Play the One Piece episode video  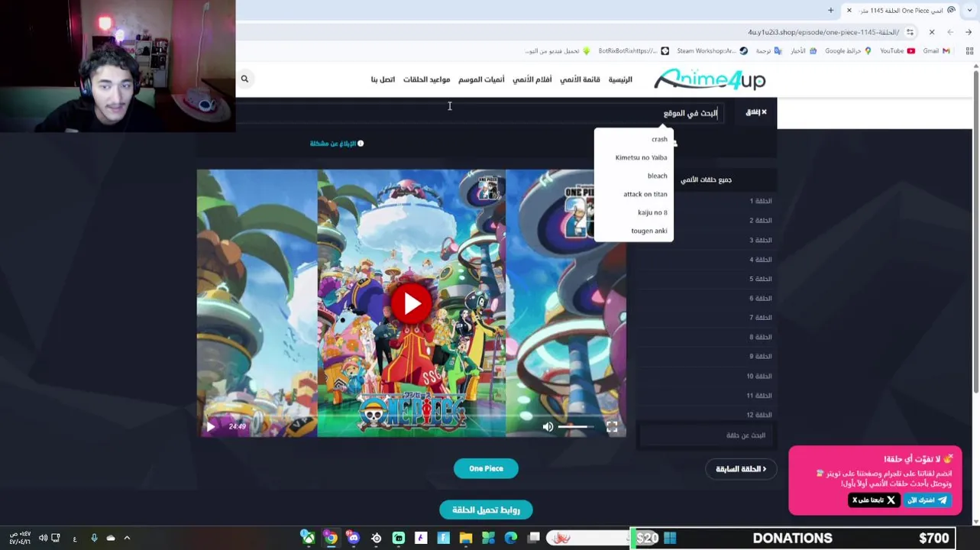click(412, 304)
